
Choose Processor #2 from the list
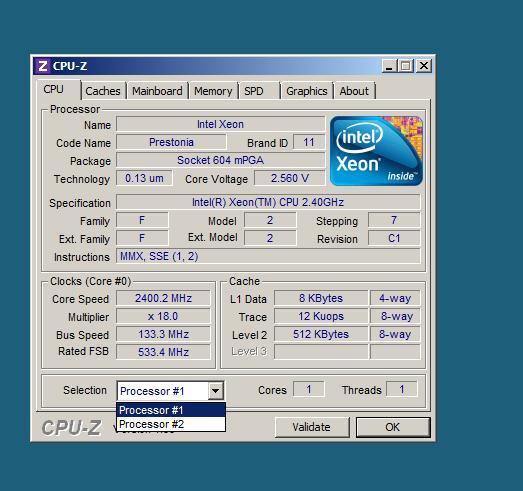point(171,424)
